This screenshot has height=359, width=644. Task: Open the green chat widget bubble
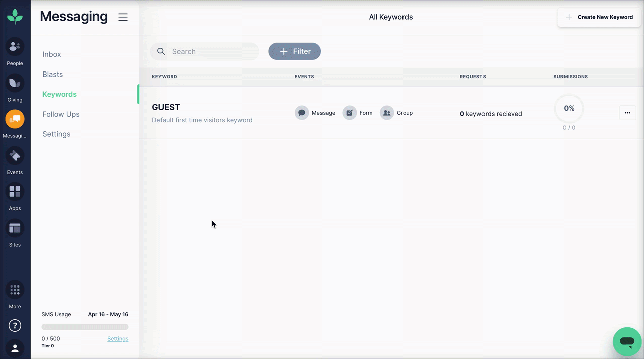[627, 341]
